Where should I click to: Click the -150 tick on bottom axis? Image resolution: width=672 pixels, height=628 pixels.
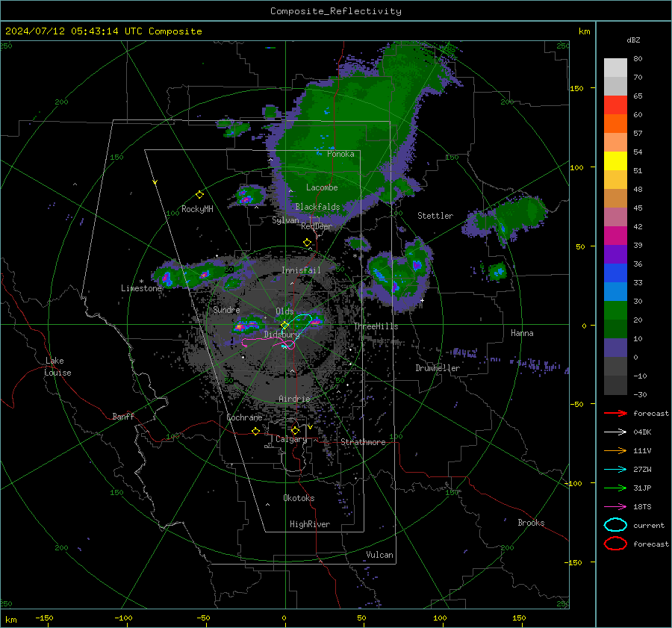(44, 618)
